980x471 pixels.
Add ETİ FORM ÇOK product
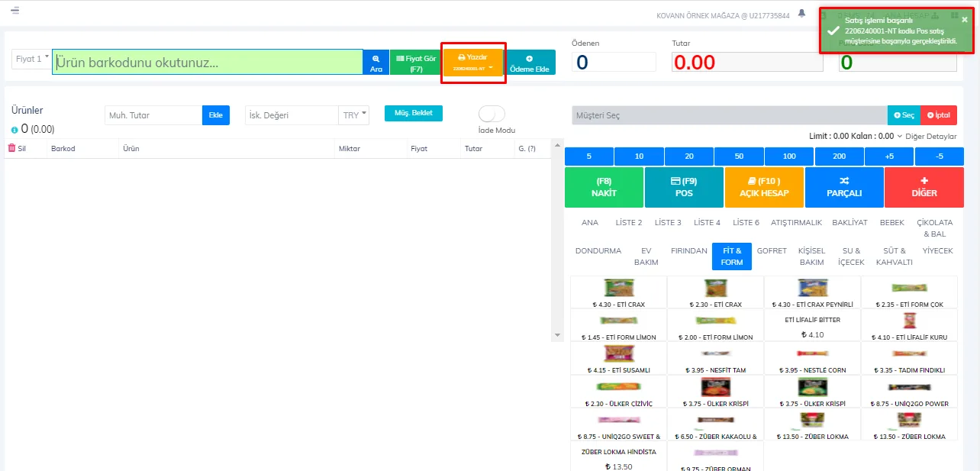pos(909,292)
